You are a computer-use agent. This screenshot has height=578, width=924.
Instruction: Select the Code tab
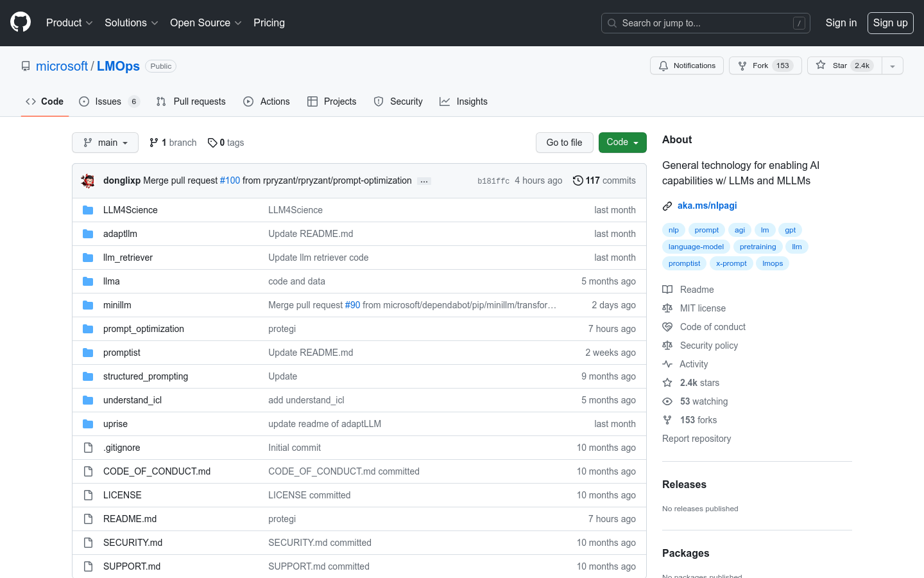coord(45,101)
